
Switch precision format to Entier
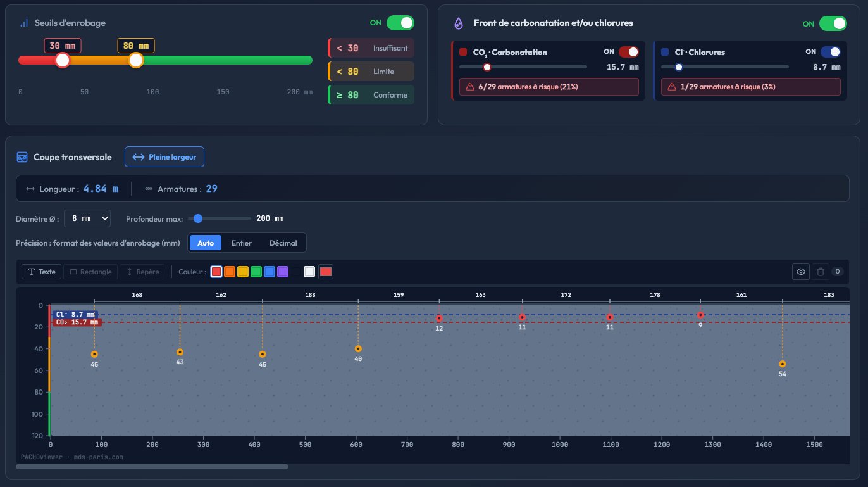point(241,243)
